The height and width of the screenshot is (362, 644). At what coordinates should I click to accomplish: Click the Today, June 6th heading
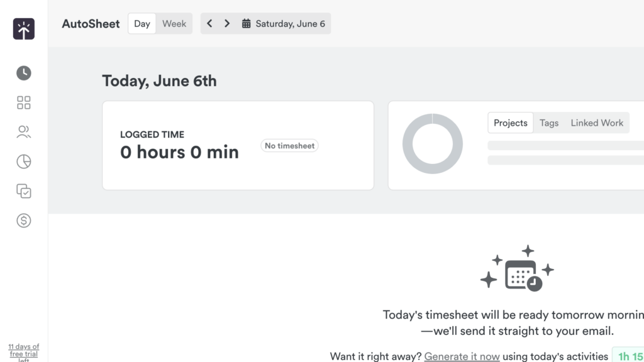pyautogui.click(x=159, y=81)
